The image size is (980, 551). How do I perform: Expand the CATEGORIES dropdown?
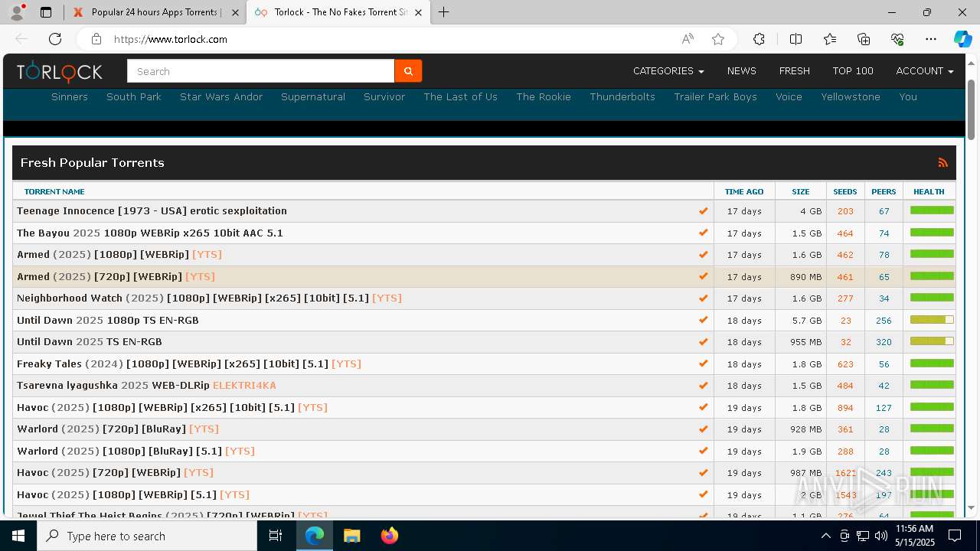668,71
